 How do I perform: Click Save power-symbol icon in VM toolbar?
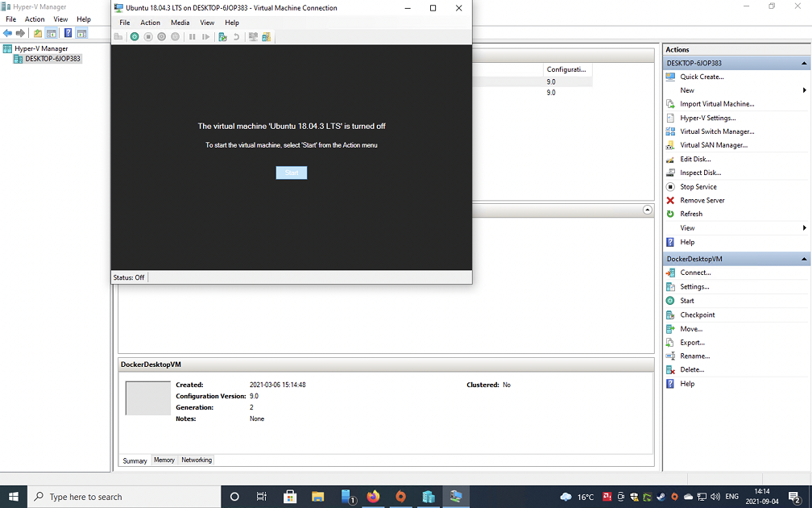coord(175,37)
